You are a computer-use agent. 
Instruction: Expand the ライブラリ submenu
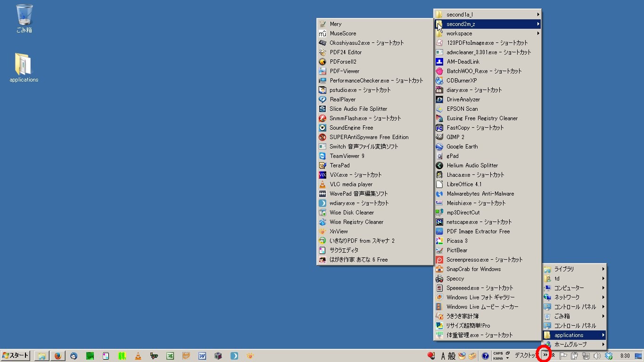click(574, 269)
